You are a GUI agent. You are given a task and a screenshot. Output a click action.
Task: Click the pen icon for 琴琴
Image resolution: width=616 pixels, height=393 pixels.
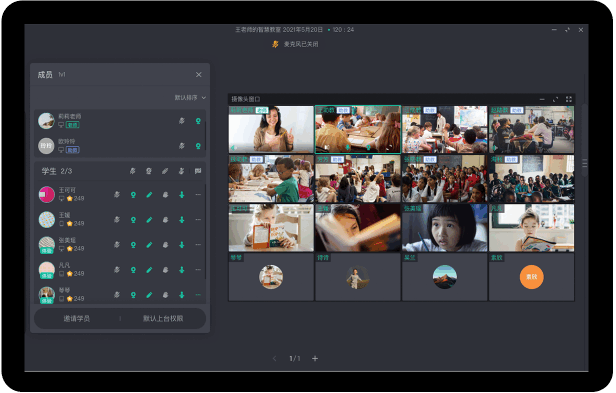point(149,295)
